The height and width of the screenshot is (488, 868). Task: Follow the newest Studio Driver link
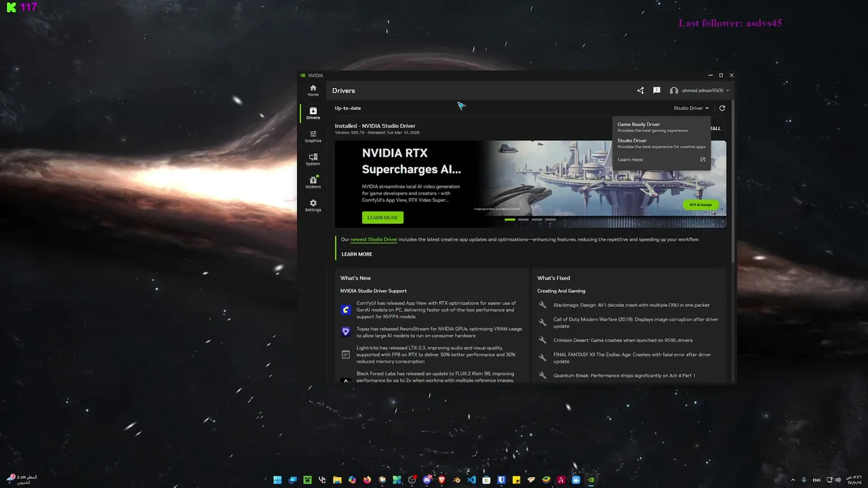[374, 239]
